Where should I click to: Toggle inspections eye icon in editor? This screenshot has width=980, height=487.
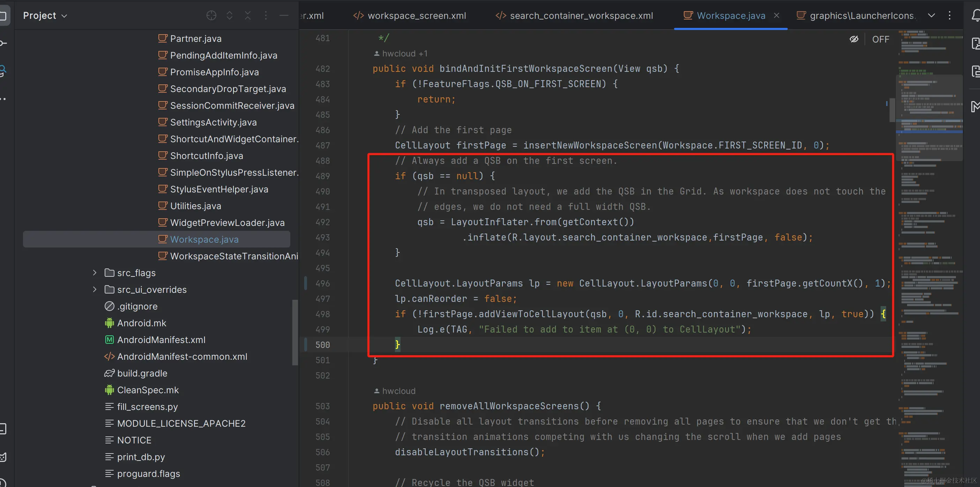coord(854,39)
